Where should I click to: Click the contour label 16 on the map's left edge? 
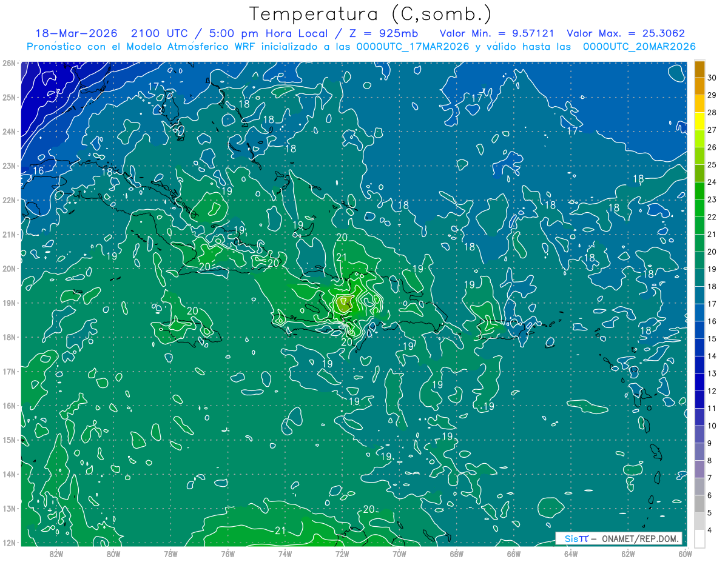(x=38, y=171)
